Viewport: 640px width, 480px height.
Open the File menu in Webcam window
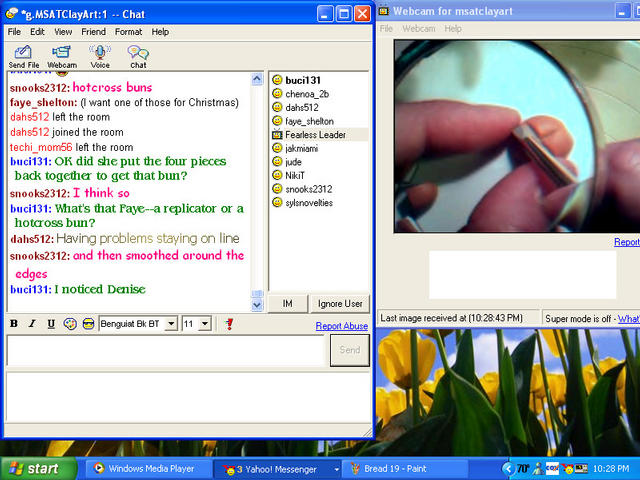(386, 29)
